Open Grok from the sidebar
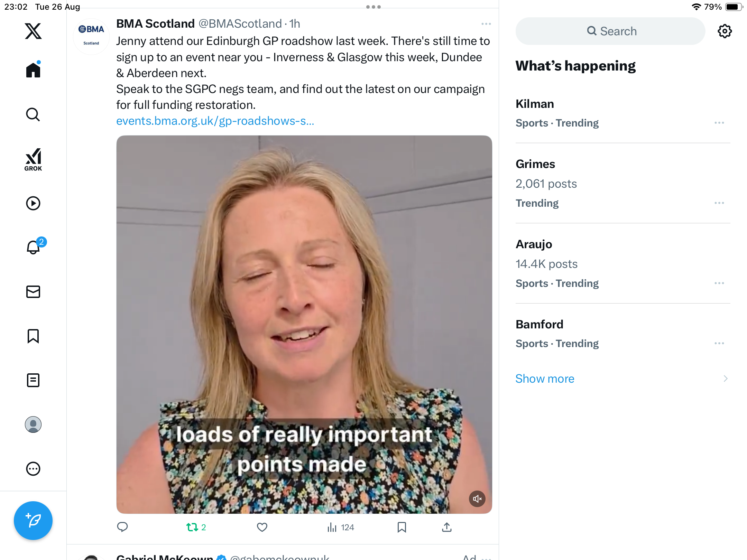The image size is (747, 560). (33, 159)
